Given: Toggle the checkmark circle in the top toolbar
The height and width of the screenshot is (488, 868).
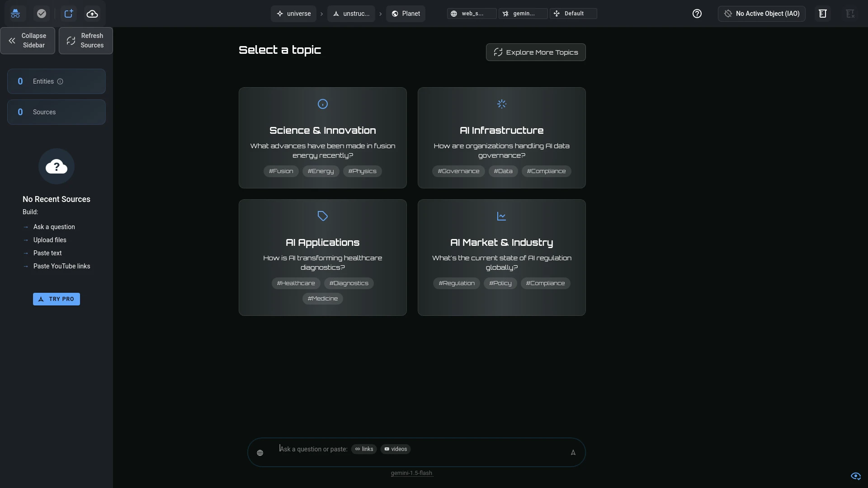Looking at the screenshot, I should [41, 14].
